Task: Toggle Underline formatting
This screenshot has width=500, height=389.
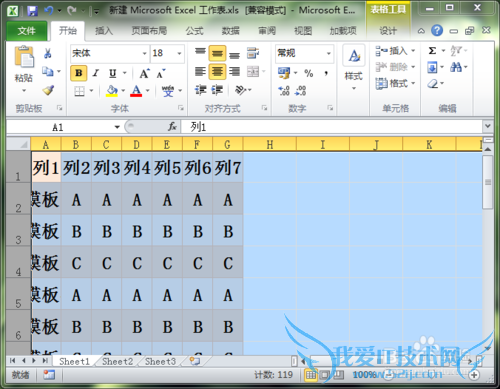Action: click(x=113, y=73)
